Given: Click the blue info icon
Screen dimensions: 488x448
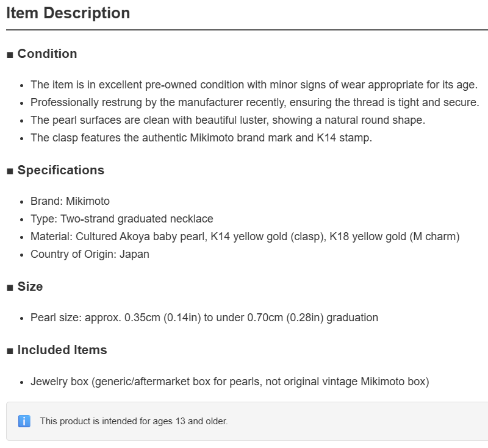Looking at the screenshot, I should tap(24, 421).
